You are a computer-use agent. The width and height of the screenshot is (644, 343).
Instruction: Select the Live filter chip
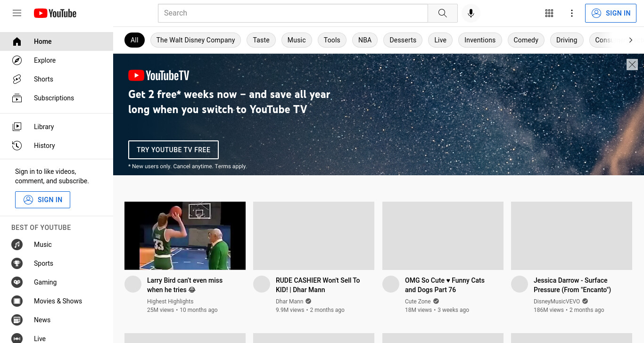[440, 40]
